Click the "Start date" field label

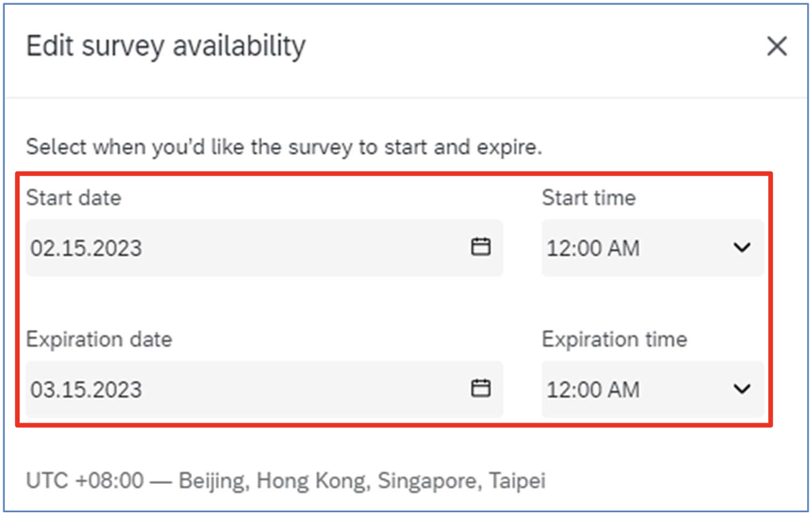pyautogui.click(x=74, y=198)
